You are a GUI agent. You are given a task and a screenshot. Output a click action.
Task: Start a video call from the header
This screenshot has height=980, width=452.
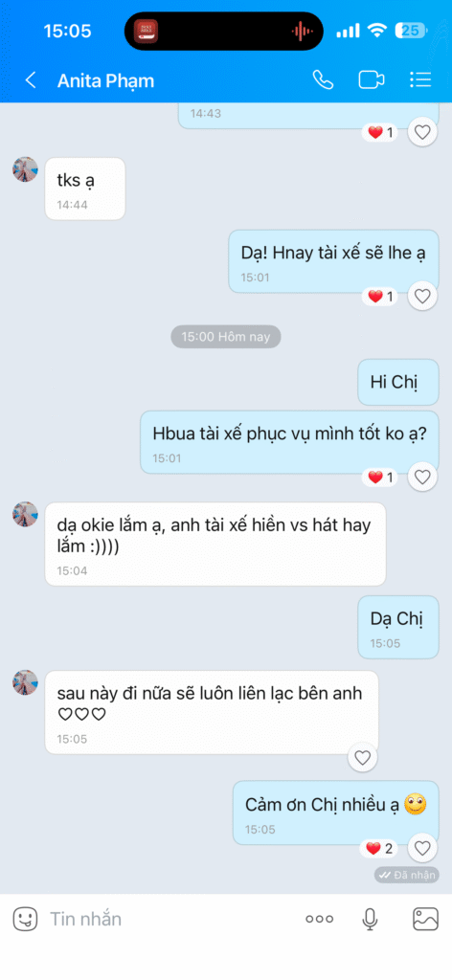371,80
